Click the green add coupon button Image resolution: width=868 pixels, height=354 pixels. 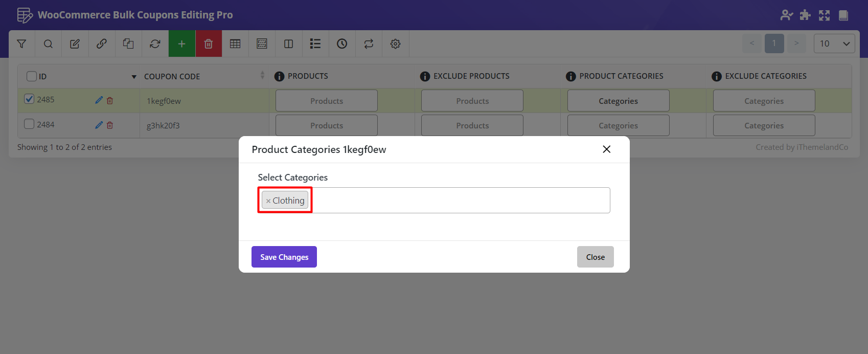click(181, 44)
